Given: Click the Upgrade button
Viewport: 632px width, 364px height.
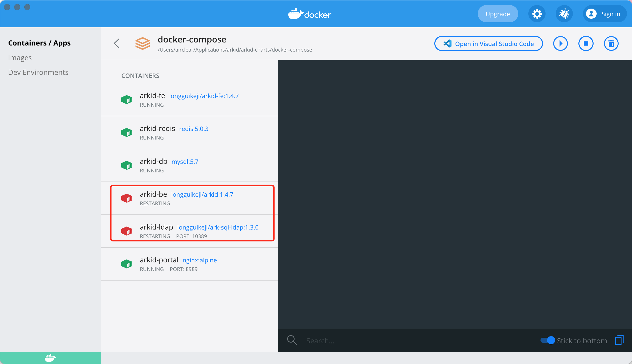Looking at the screenshot, I should tap(498, 14).
